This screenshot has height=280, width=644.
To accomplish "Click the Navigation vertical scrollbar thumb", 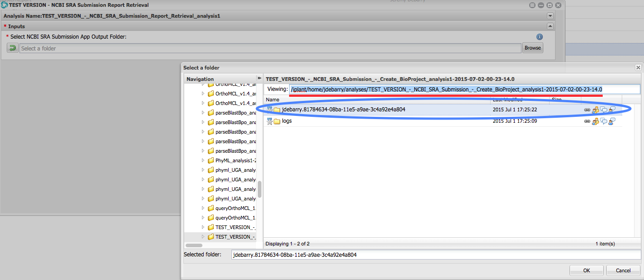I will pos(260,189).
